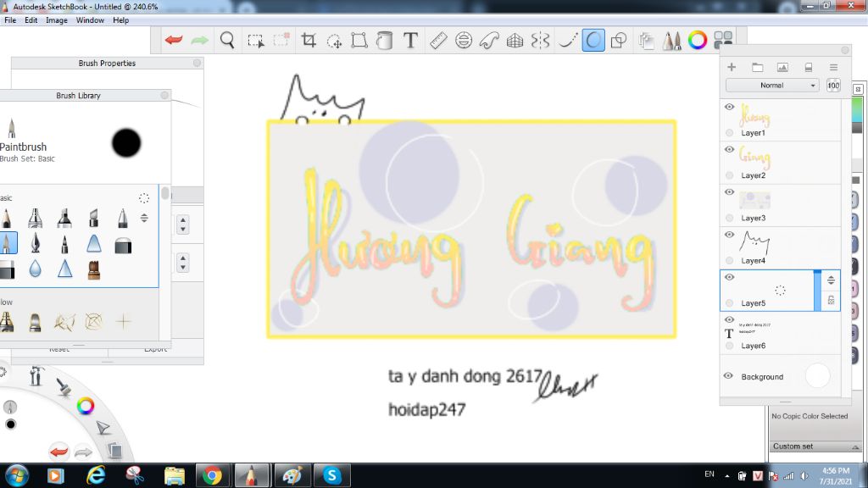
Task: Select the Text tool in toolbar
Action: pos(410,40)
